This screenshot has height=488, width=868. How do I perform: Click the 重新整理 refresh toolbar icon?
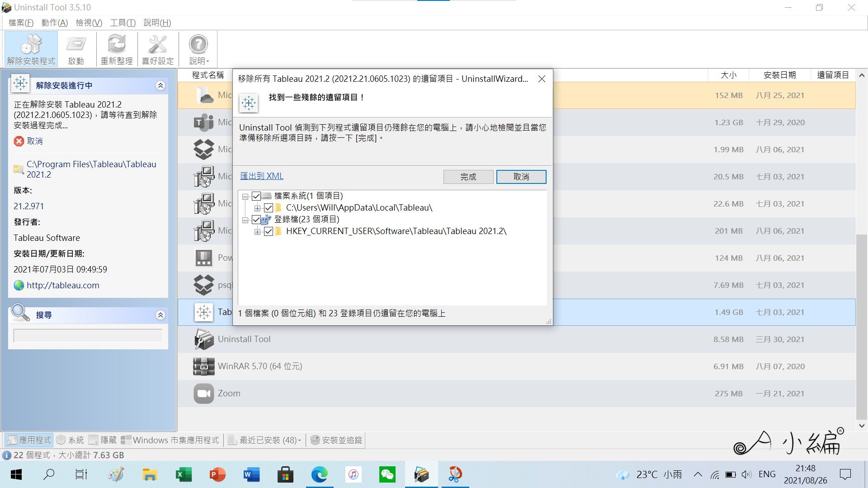(117, 49)
